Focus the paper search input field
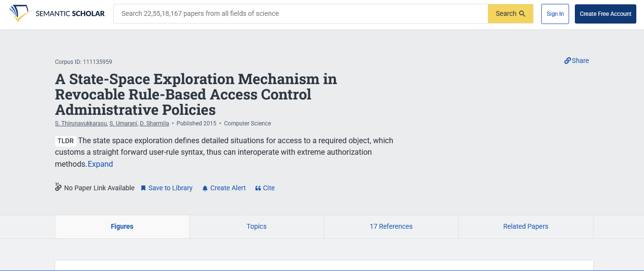The width and height of the screenshot is (644, 271). click(x=301, y=13)
